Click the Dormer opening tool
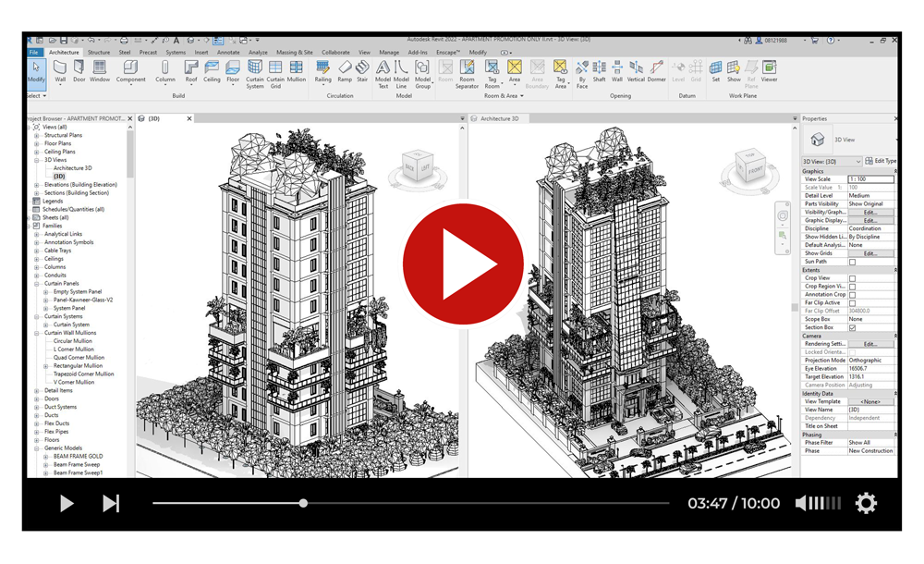 point(656,71)
